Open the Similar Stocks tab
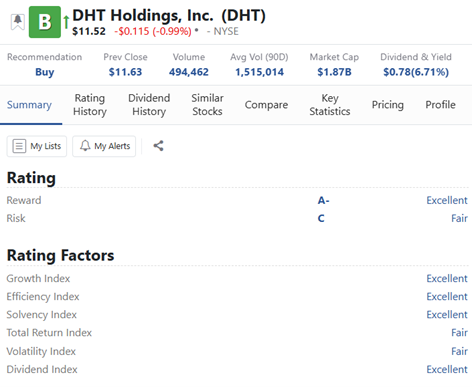Screen dimensions: 472x387 pos(207,105)
